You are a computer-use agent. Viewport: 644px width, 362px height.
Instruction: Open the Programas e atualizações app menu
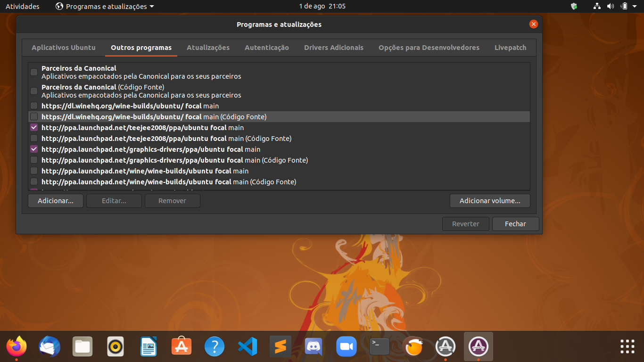pos(105,6)
